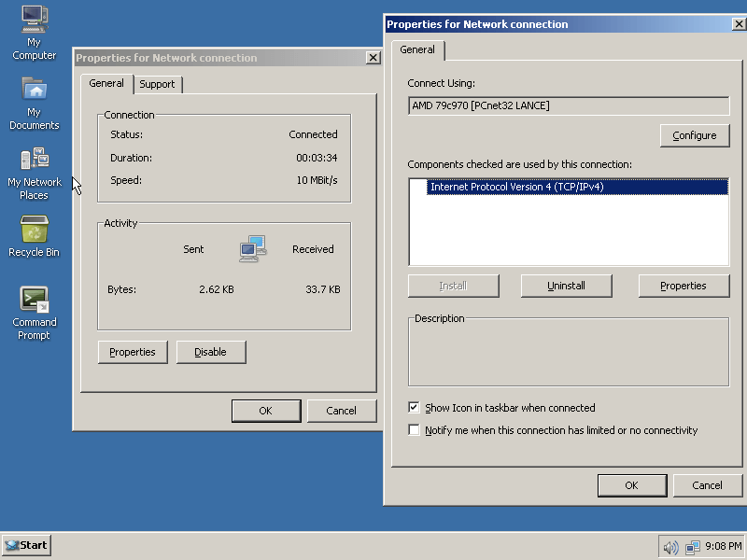
Task: Open the Start menu
Action: click(27, 545)
